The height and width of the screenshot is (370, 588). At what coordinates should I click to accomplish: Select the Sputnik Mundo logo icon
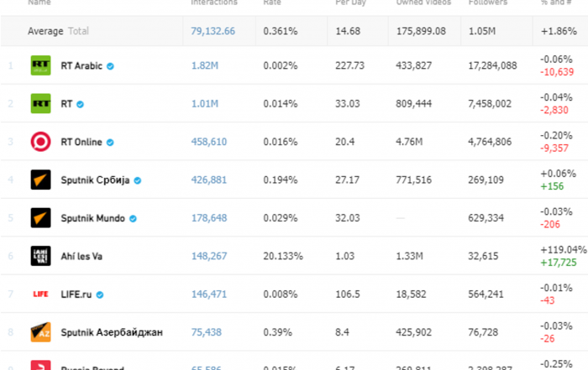tap(40, 218)
